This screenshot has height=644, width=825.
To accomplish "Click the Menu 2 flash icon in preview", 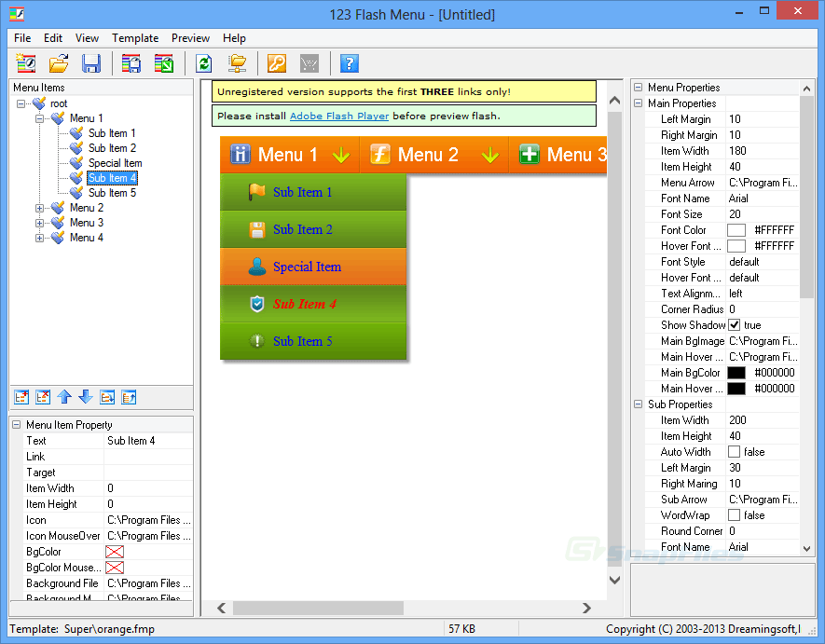I will point(380,155).
